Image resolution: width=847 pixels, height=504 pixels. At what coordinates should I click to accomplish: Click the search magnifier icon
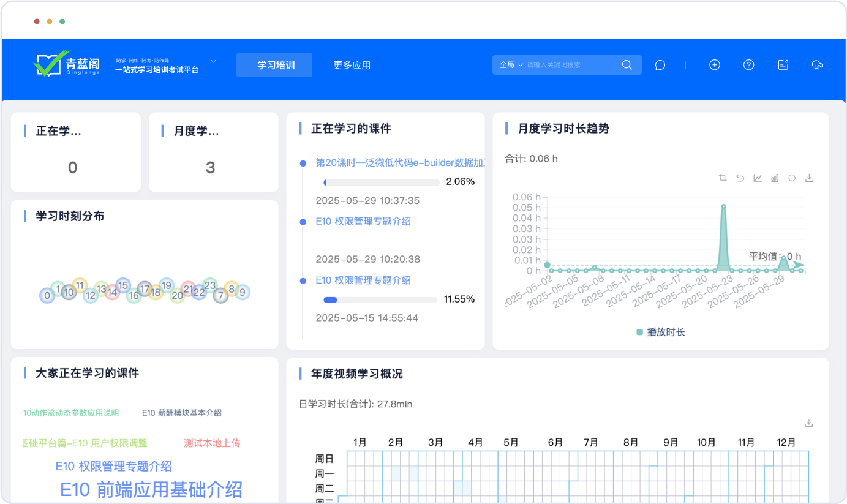click(x=627, y=65)
